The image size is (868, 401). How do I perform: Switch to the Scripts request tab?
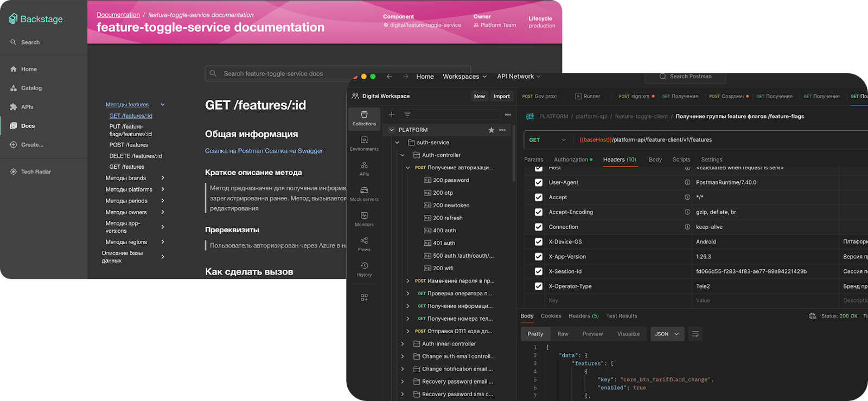(681, 160)
